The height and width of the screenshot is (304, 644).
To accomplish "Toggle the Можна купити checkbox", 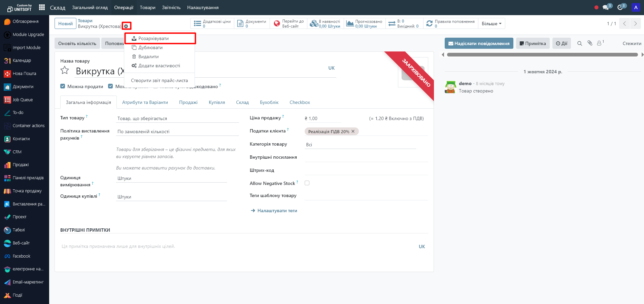I will (110, 86).
